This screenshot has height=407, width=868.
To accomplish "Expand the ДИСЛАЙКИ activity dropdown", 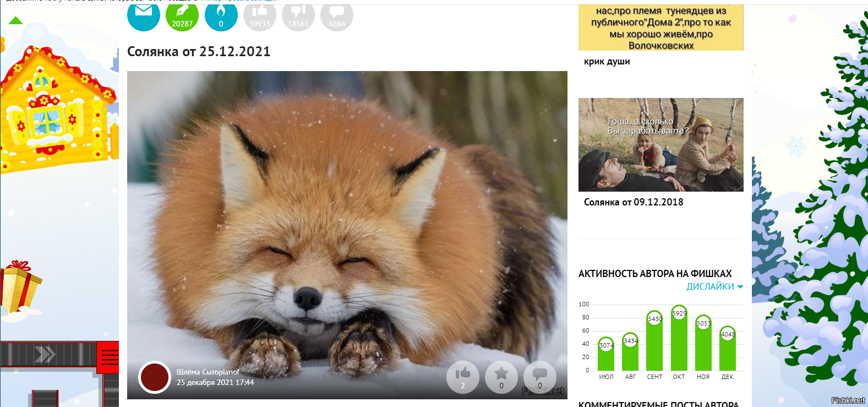I will pos(714,286).
